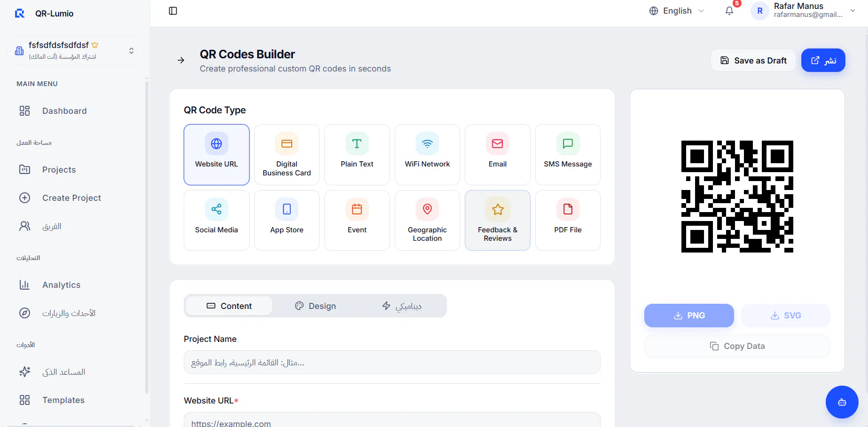Select the Social Media QR type

[217, 220]
